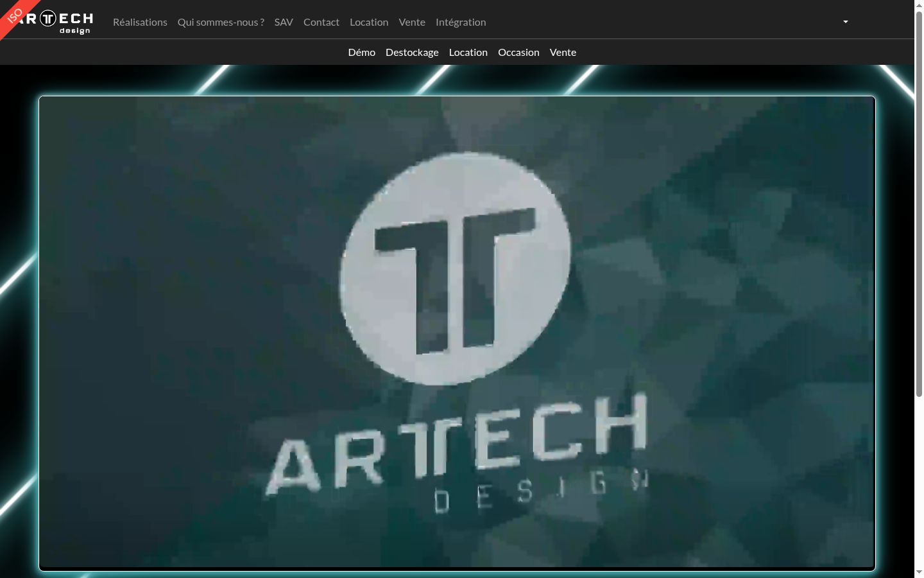Switch to the Destockage category tab
Image resolution: width=924 pixels, height=578 pixels.
click(x=412, y=52)
